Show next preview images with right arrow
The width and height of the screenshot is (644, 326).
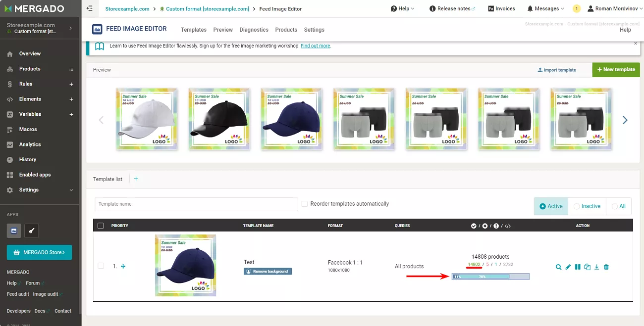[625, 120]
